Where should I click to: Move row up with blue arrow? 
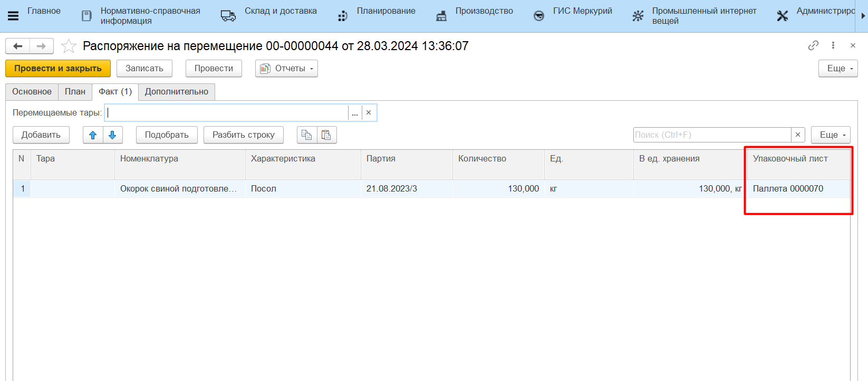(93, 135)
